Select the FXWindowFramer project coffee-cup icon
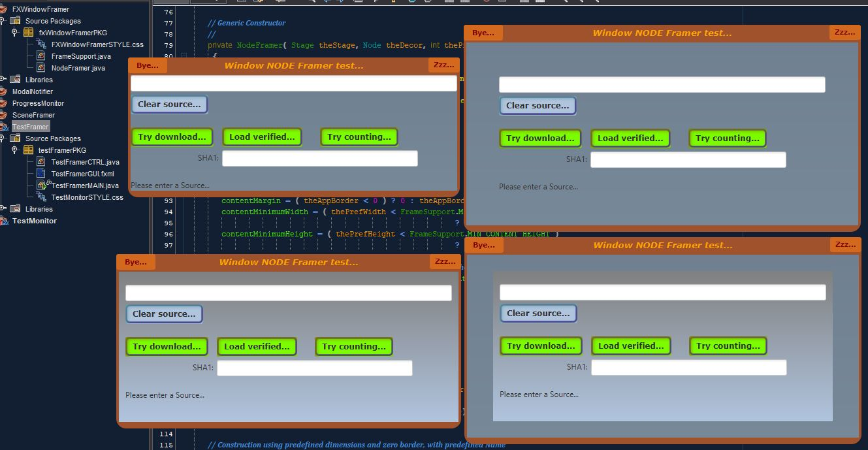The height and width of the screenshot is (450, 868). click(3, 9)
